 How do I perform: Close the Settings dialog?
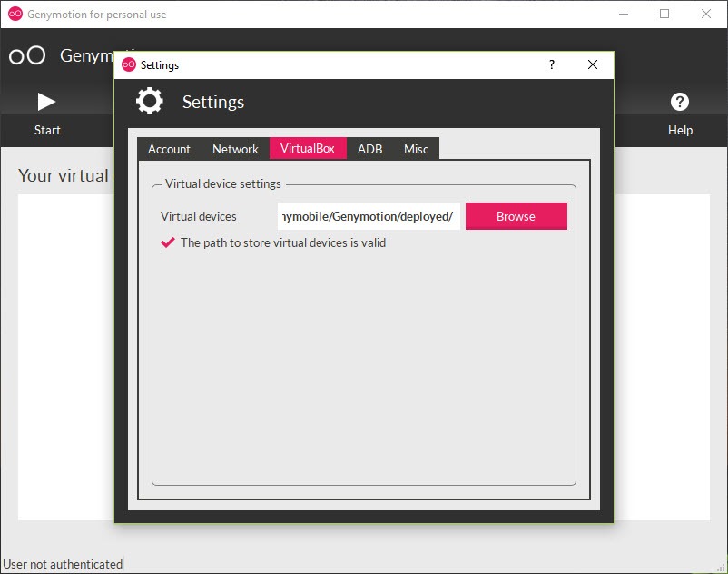click(x=593, y=64)
